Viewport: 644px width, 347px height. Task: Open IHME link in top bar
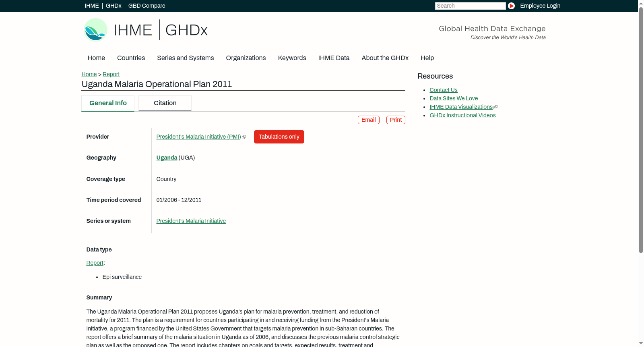[x=92, y=6]
